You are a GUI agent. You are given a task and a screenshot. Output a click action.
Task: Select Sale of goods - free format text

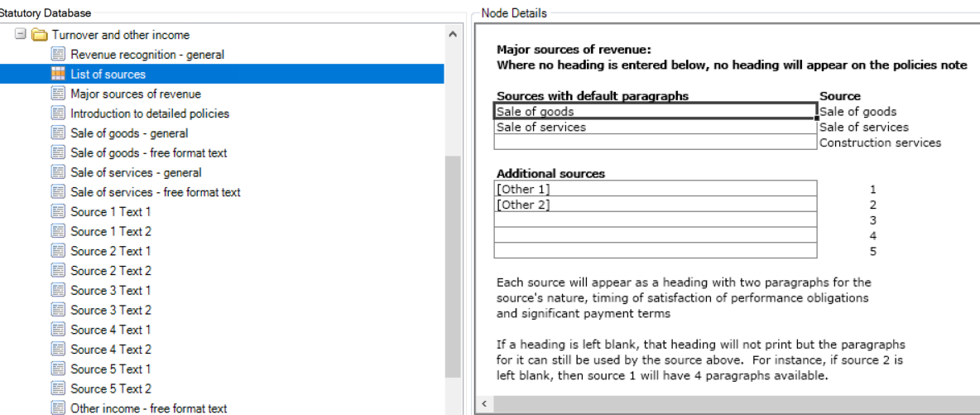tap(149, 152)
